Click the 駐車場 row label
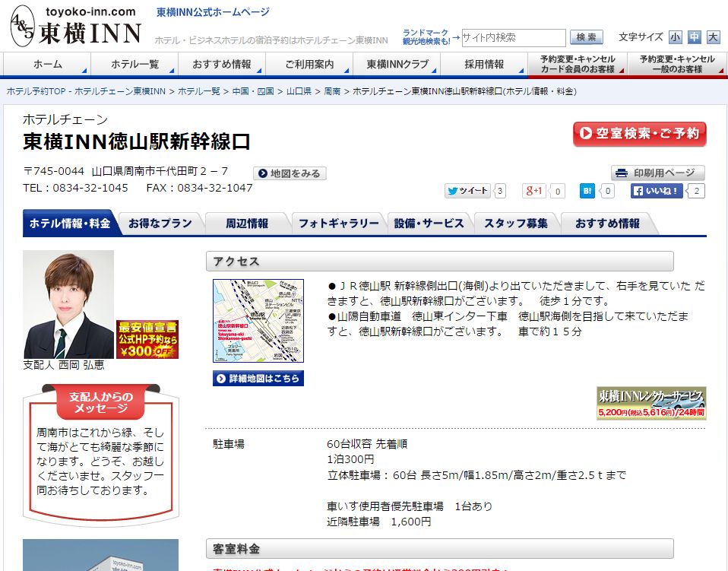The width and height of the screenshot is (728, 571). point(229,444)
